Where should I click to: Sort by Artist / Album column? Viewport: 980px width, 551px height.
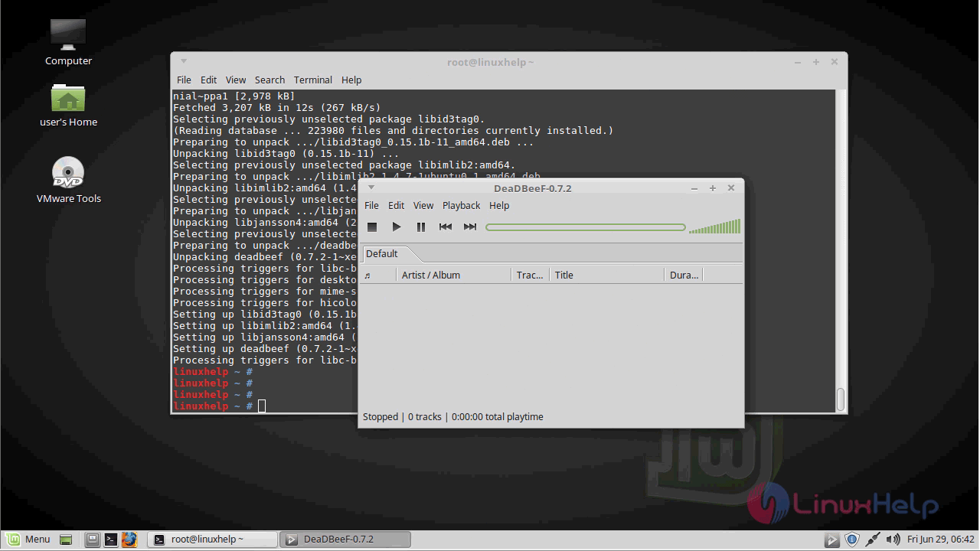[454, 275]
